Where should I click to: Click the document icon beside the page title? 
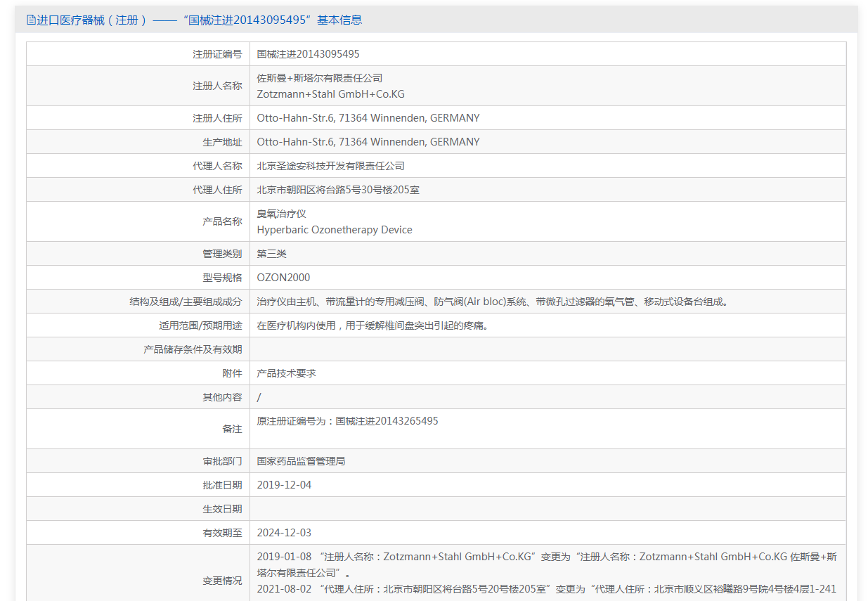[30, 20]
